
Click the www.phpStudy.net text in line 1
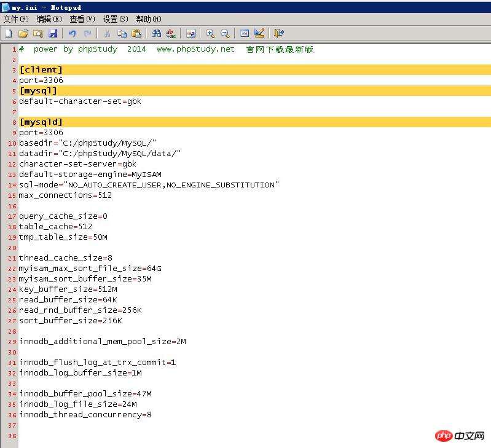(x=195, y=49)
